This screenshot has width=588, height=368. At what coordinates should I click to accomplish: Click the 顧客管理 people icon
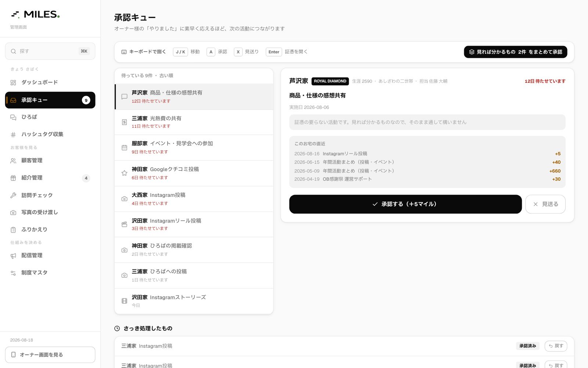(13, 160)
